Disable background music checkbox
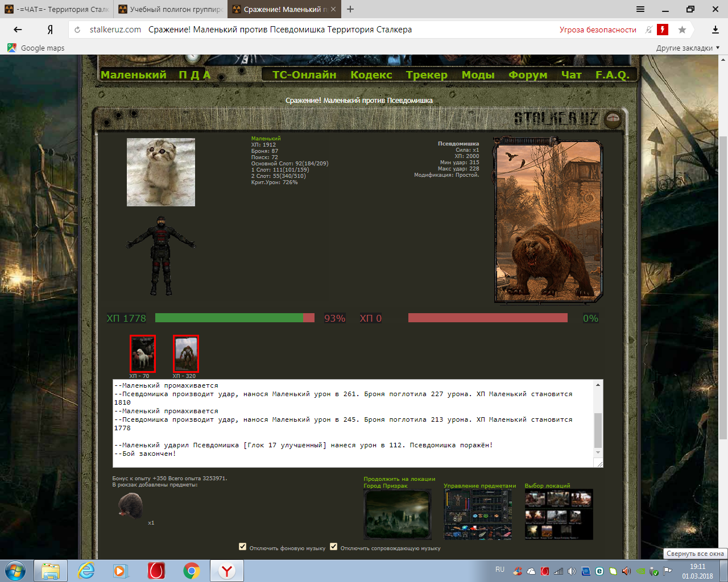The height and width of the screenshot is (582, 728). coord(243,547)
